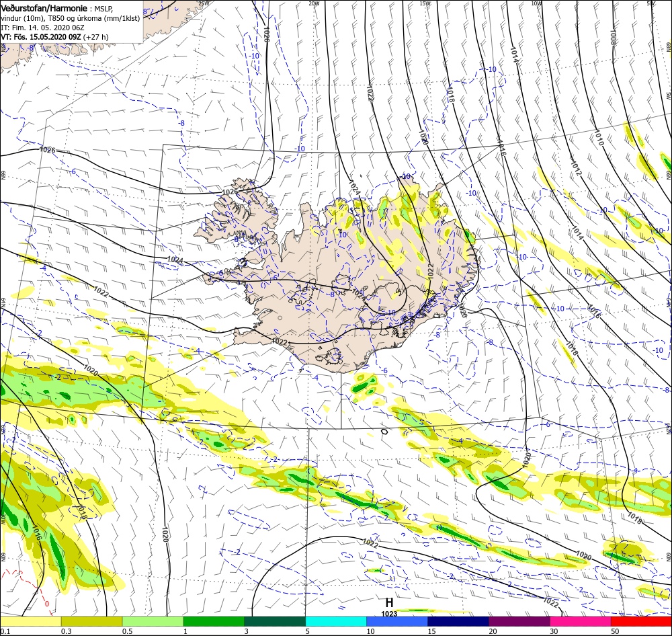Click the '25W' longitude label
This screenshot has width=672, height=636.
point(204,3)
